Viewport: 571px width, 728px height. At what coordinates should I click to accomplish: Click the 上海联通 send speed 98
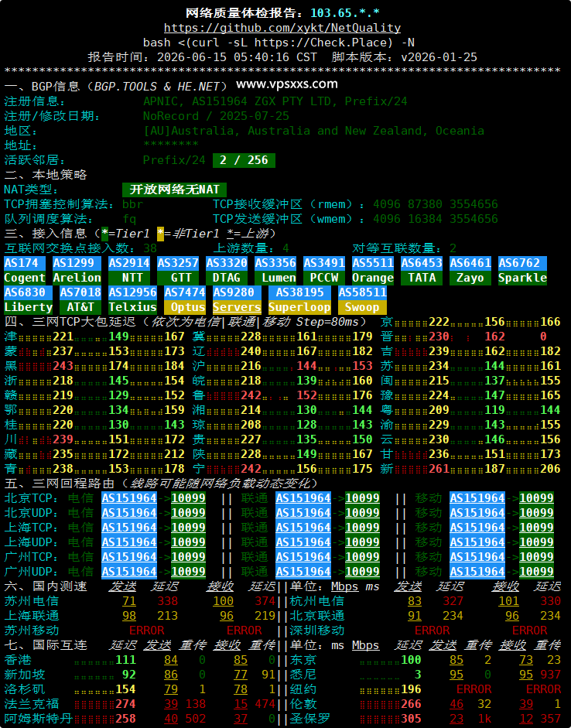click(129, 616)
